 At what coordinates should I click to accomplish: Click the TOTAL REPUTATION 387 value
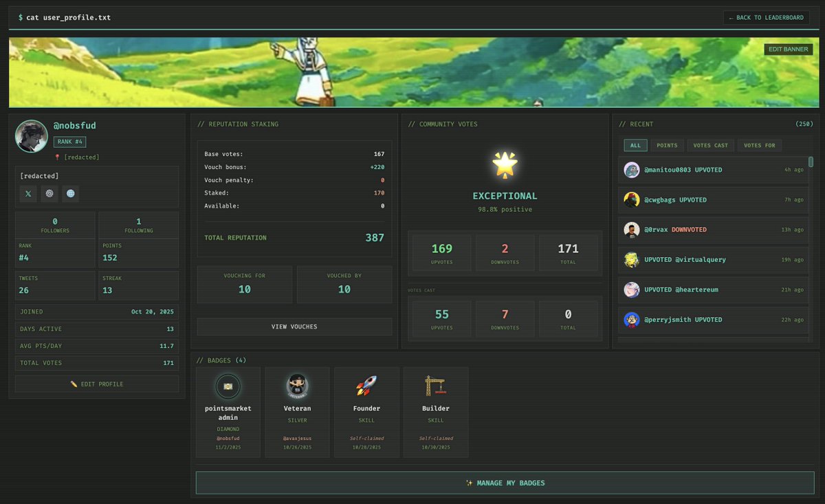click(375, 238)
